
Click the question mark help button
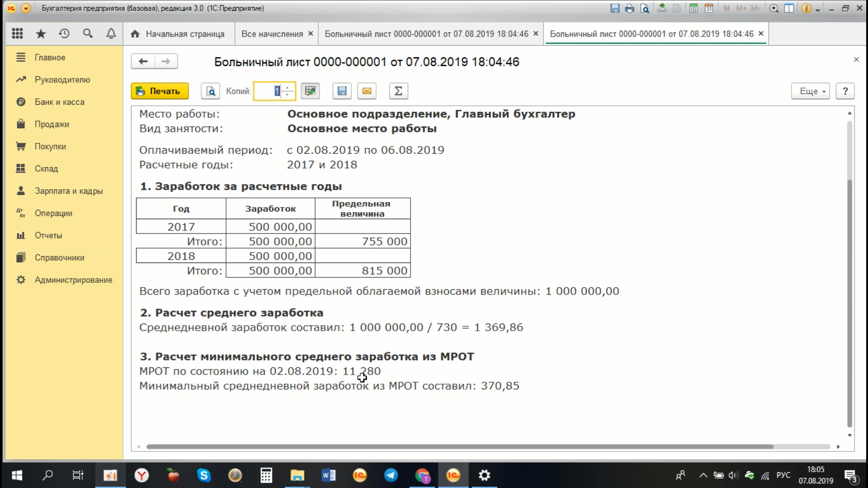(x=845, y=91)
